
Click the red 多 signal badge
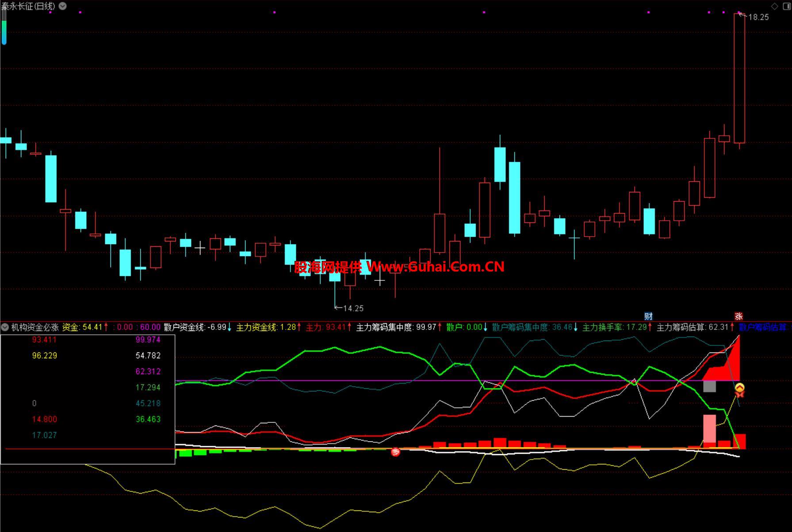[x=395, y=452]
